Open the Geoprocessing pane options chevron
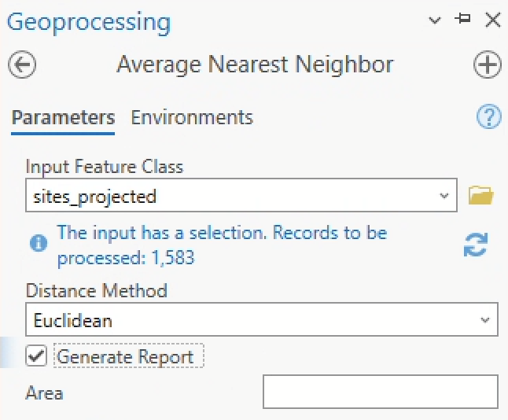The width and height of the screenshot is (508, 420). (x=435, y=21)
